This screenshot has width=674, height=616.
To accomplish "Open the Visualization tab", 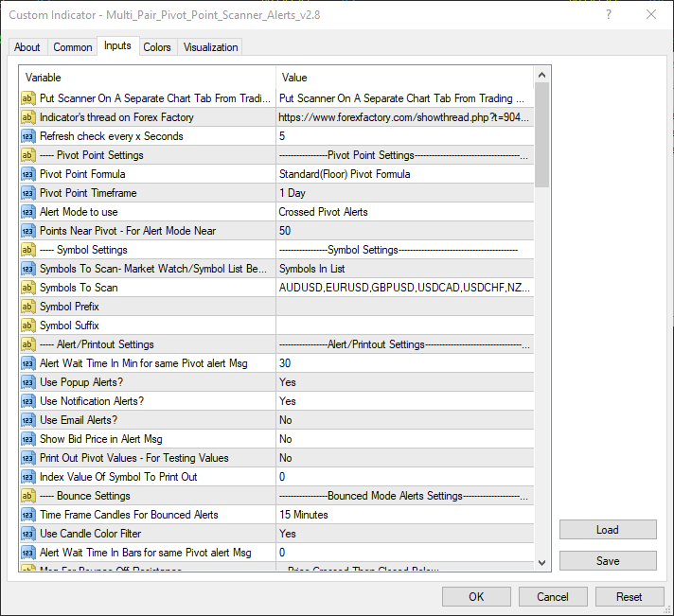I will click(211, 47).
